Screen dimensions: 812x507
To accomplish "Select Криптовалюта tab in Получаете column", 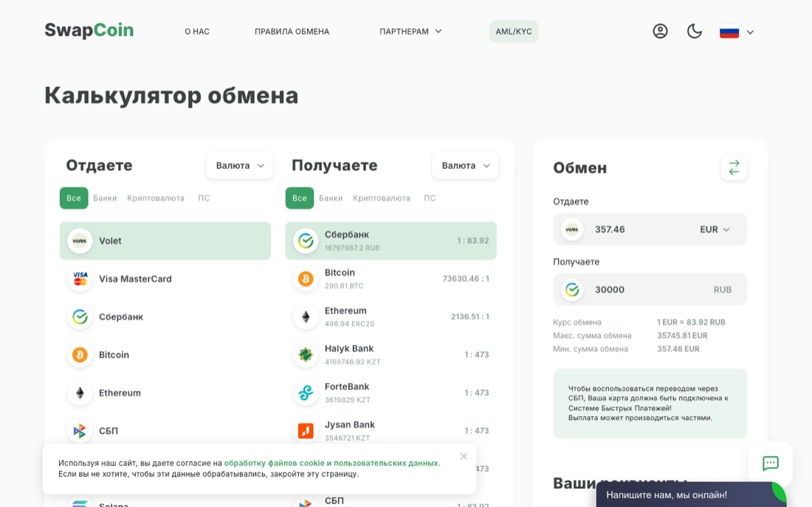I will [x=381, y=198].
